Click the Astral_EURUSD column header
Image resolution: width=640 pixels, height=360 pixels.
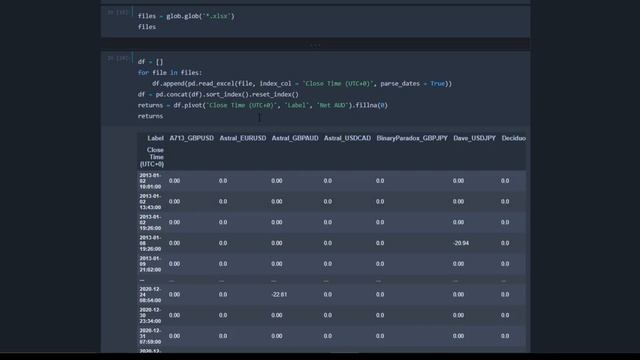click(243, 138)
